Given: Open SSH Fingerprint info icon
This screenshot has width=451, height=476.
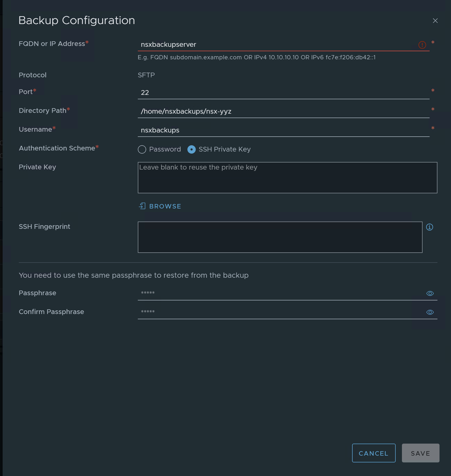Looking at the screenshot, I should coord(429,227).
